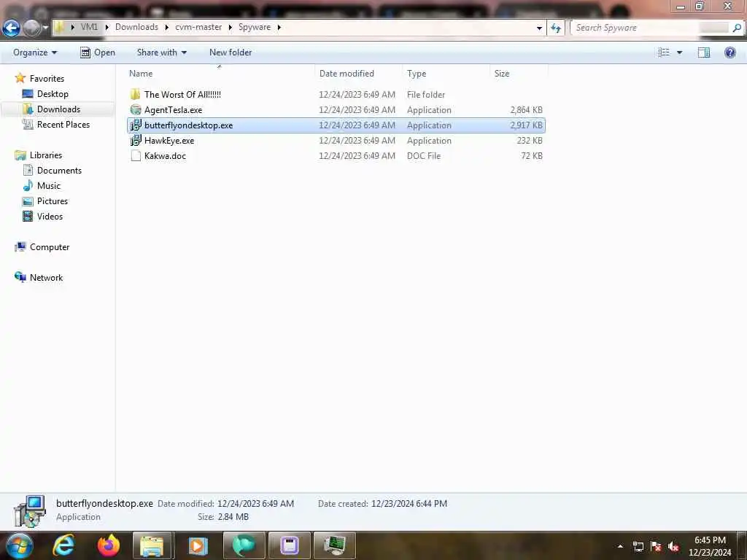The height and width of the screenshot is (560, 747).
Task: Select Pictures library in navigation pane
Action: (x=53, y=201)
